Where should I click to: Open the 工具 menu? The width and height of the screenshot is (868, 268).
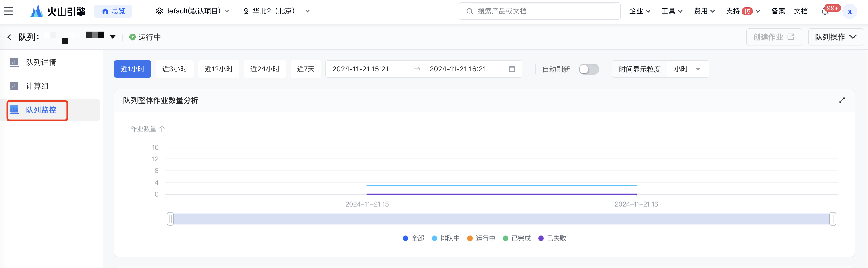[x=672, y=11]
